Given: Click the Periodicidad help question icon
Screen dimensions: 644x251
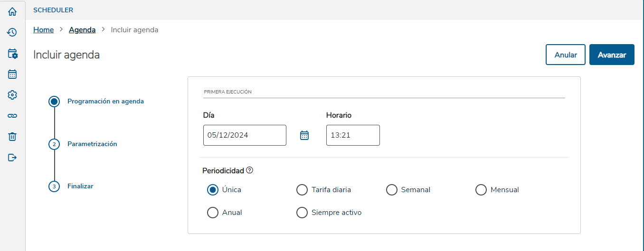Looking at the screenshot, I should [x=249, y=170].
